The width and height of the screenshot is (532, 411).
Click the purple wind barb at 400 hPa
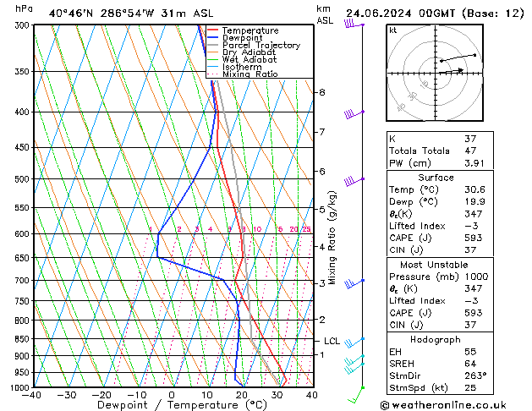point(354,114)
